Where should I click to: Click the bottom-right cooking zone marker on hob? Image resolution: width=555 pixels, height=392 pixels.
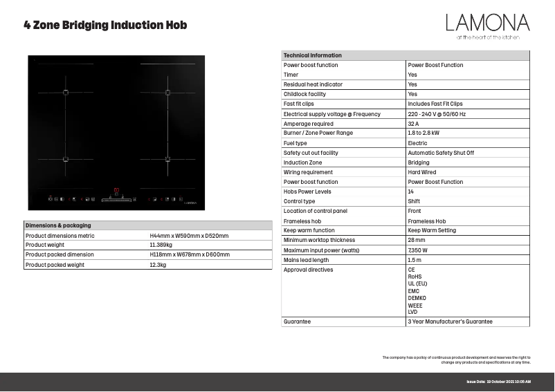click(167, 159)
